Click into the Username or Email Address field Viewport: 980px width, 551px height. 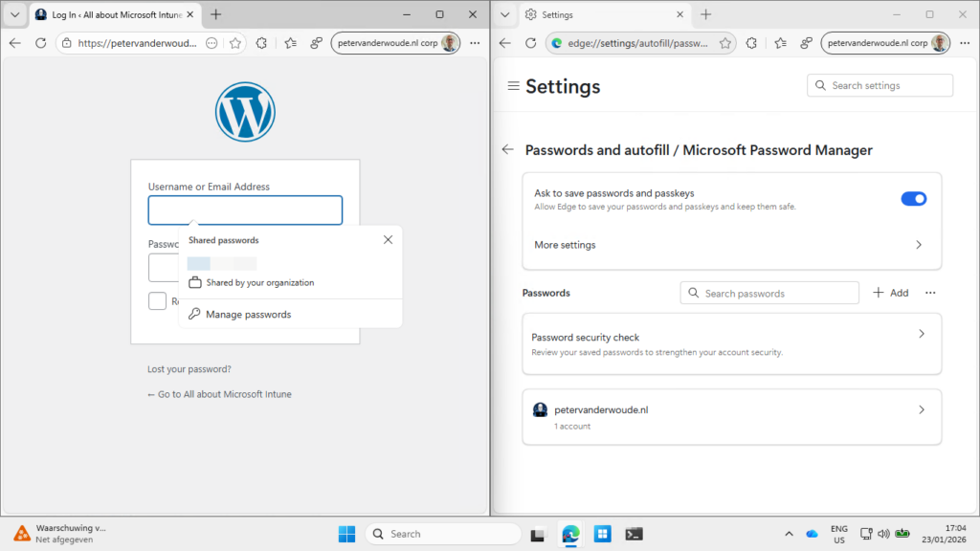tap(245, 209)
